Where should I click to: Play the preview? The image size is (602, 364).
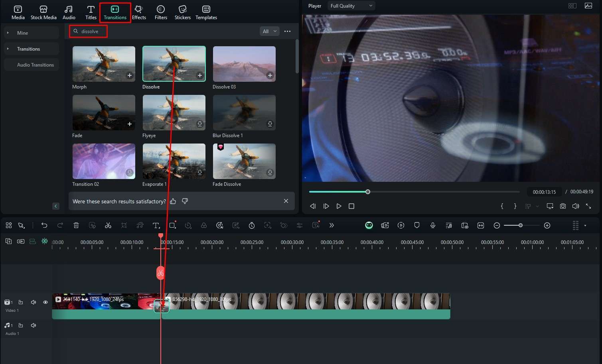pyautogui.click(x=339, y=206)
